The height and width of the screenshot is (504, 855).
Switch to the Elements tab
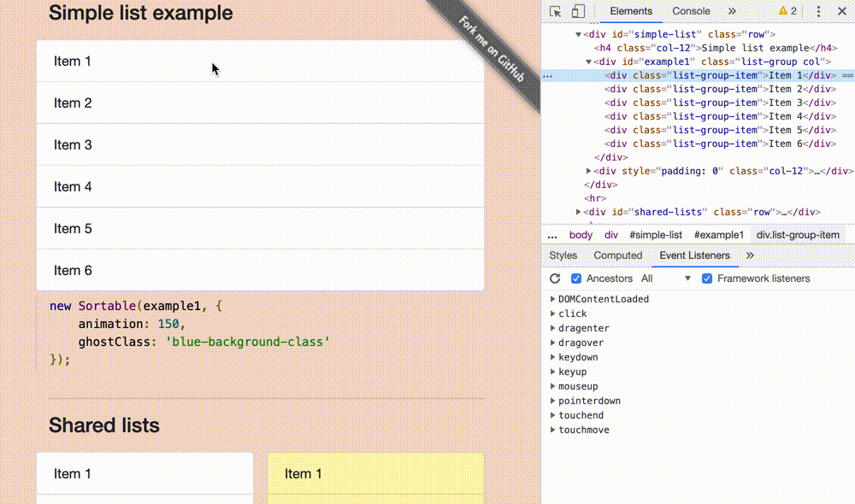point(631,11)
